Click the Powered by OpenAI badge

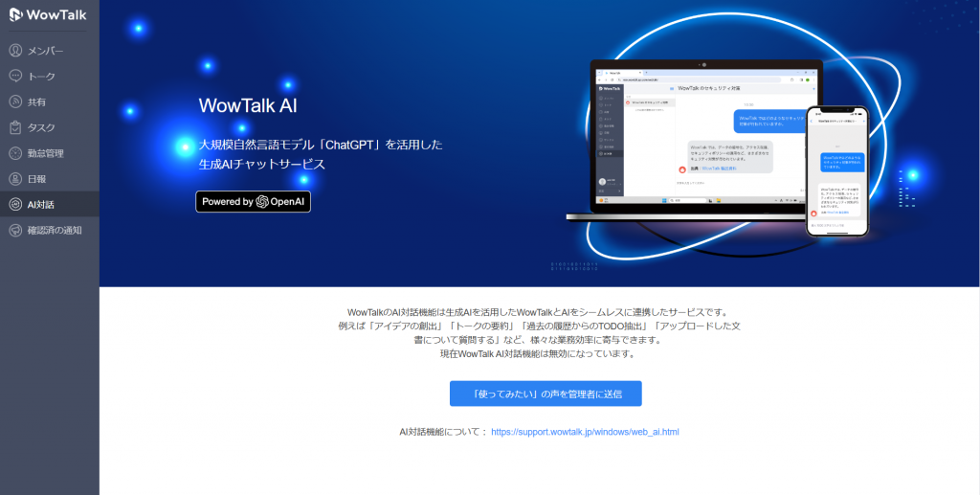[253, 202]
